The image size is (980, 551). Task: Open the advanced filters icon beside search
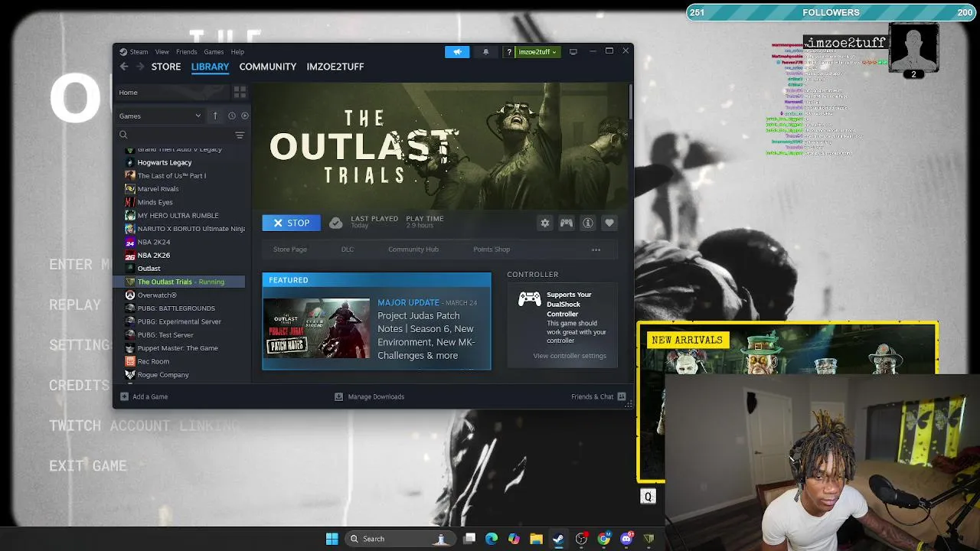240,135
